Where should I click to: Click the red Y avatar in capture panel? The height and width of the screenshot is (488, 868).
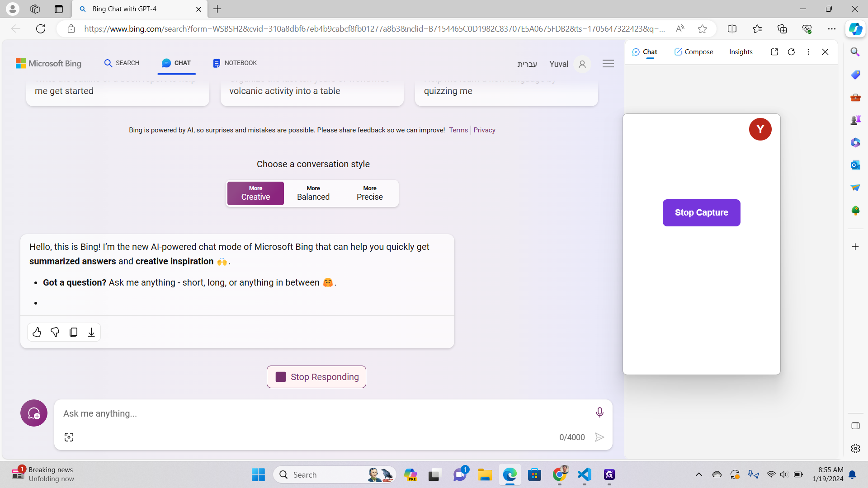point(760,129)
